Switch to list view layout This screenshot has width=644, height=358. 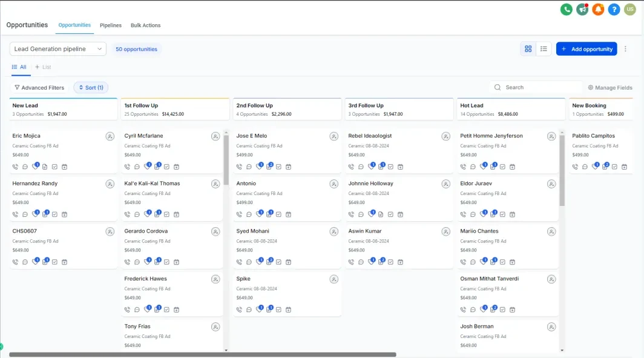point(544,49)
